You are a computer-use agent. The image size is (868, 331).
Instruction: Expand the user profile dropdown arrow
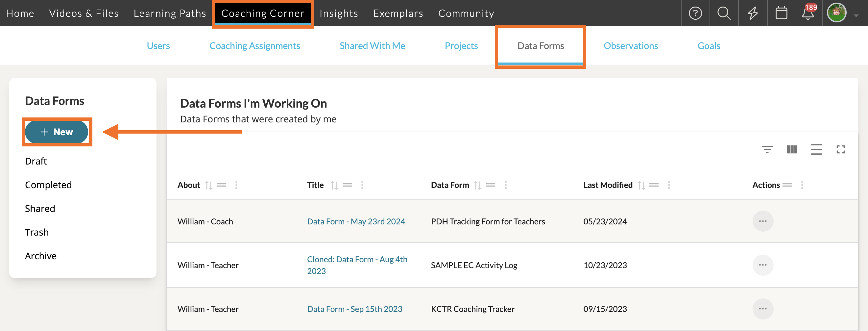pyautogui.click(x=856, y=15)
